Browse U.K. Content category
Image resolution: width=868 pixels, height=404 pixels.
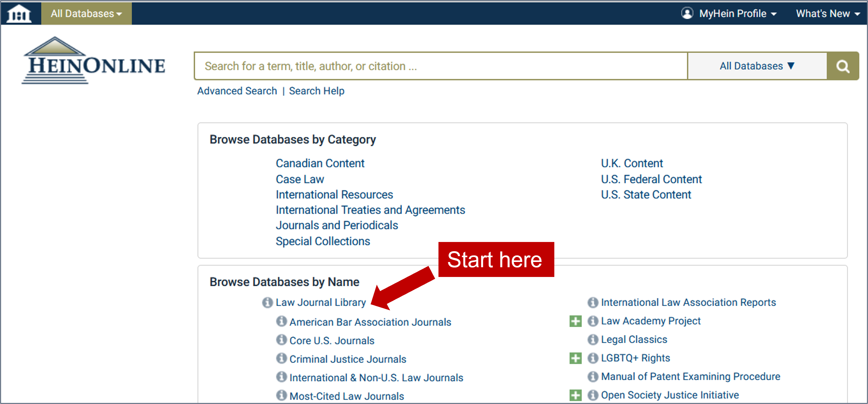point(632,164)
